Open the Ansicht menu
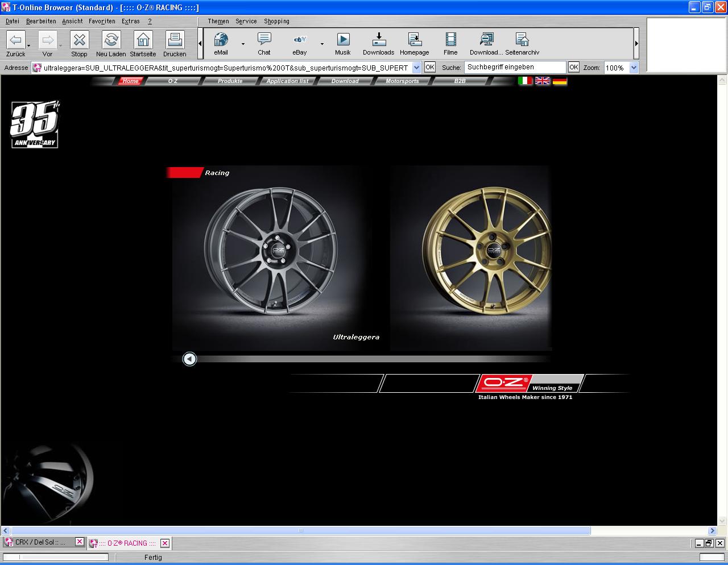 (x=72, y=21)
